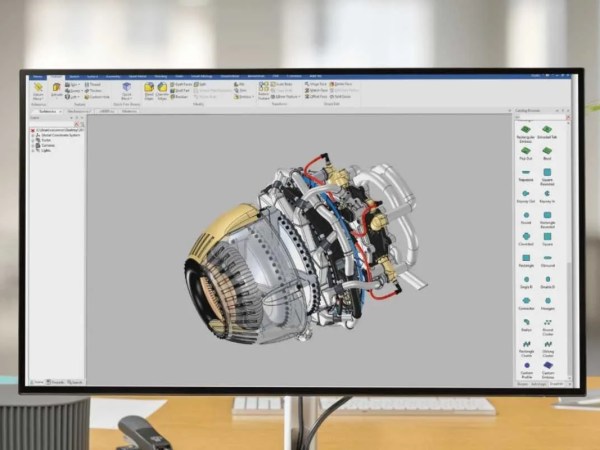Screen dimensions: 600x450
Task: Select the Single D catalog shape
Action: point(526,282)
